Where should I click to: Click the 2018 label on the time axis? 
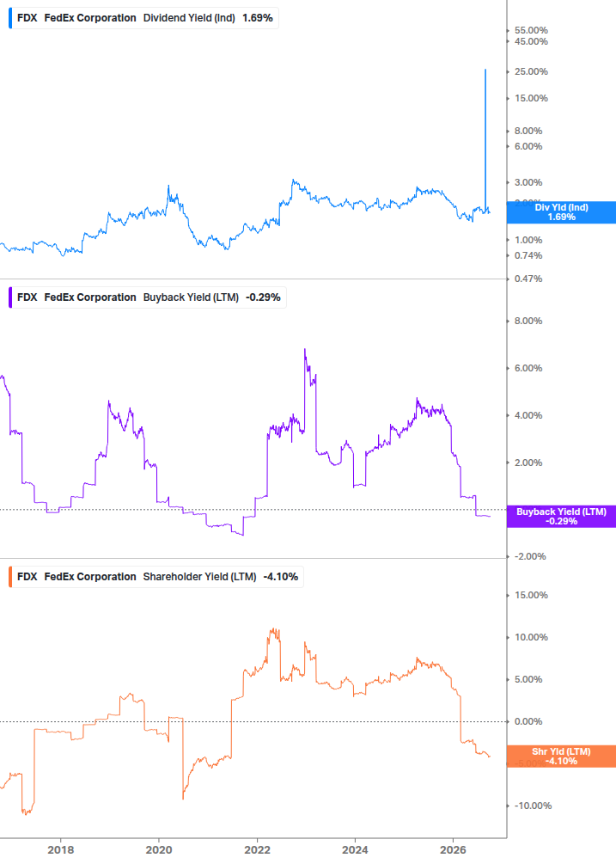pyautogui.click(x=60, y=849)
